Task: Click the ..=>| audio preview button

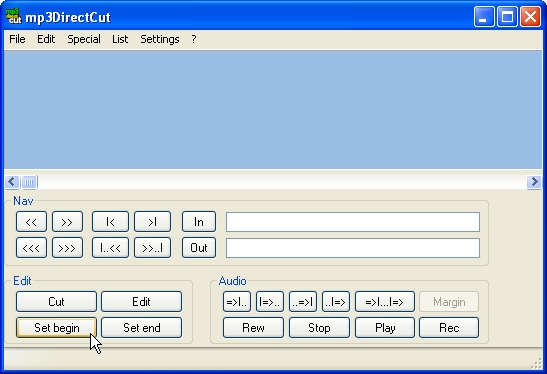Action: (303, 301)
